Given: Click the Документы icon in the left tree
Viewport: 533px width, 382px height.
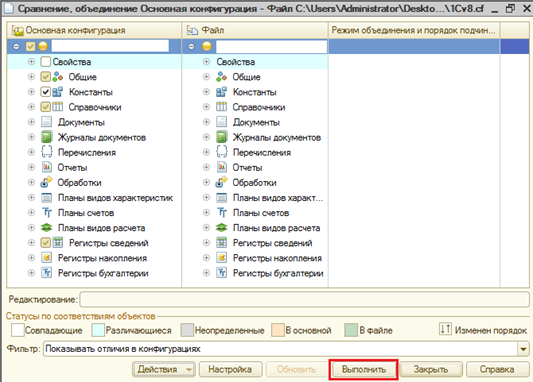Looking at the screenshot, I should coord(47,122).
